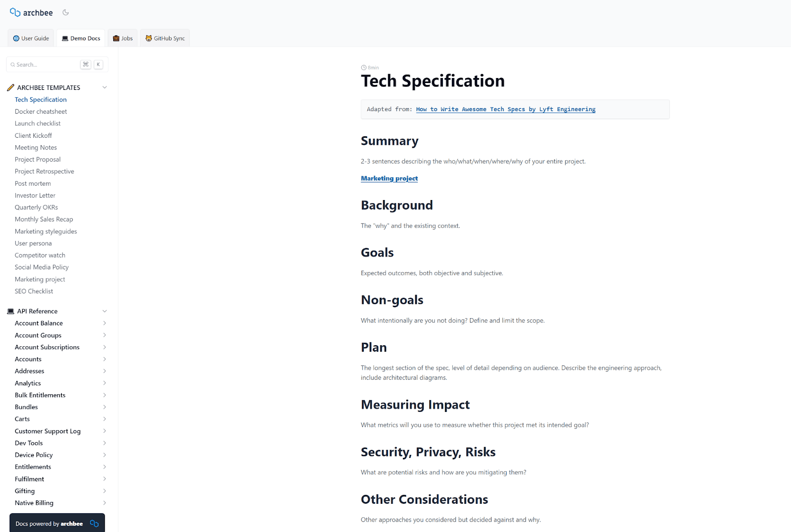
Task: Expand the Analytics sidebar entry
Action: pyautogui.click(x=104, y=383)
